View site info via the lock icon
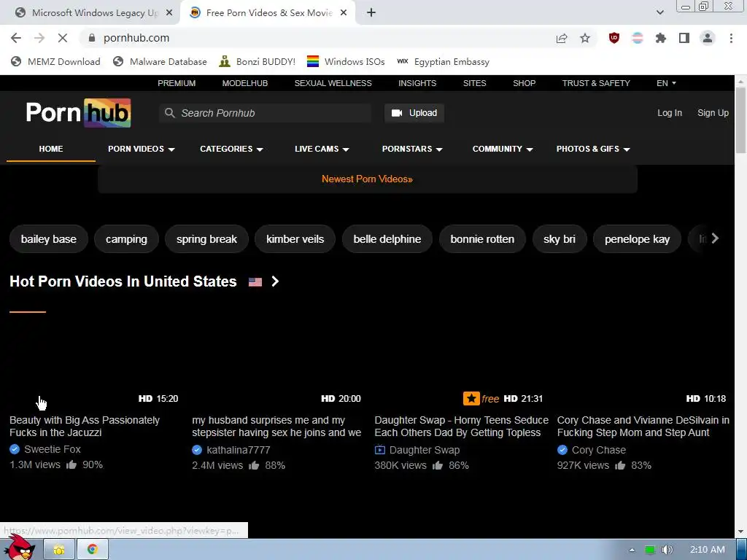This screenshot has height=560, width=747. pos(92,38)
